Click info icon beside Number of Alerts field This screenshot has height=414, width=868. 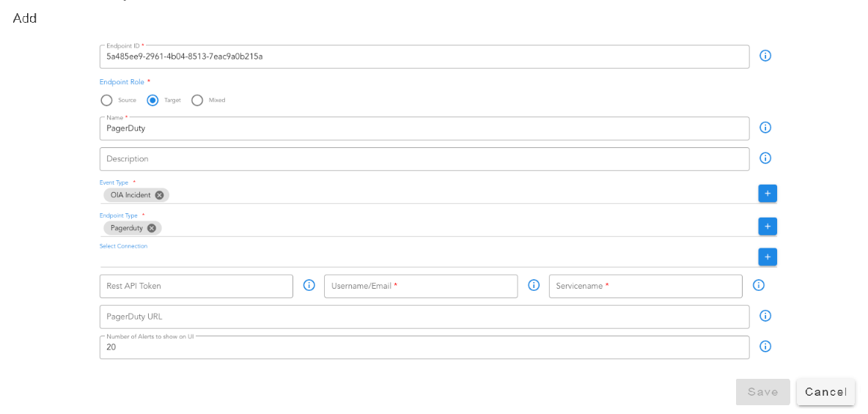coord(765,347)
